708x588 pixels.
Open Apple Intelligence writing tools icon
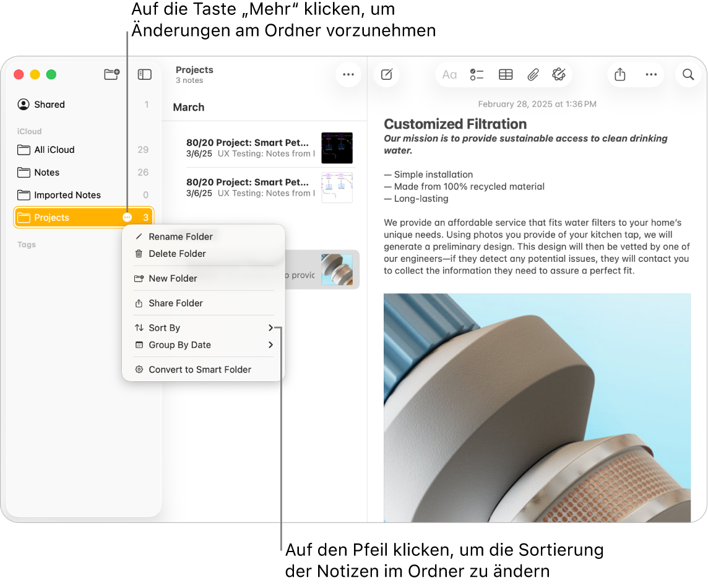[559, 74]
